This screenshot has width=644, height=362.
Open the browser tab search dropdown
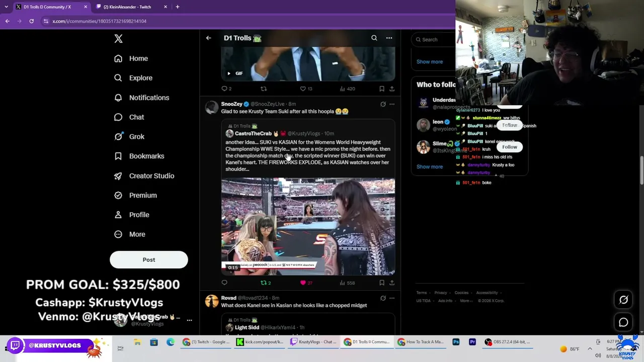pyautogui.click(x=6, y=7)
